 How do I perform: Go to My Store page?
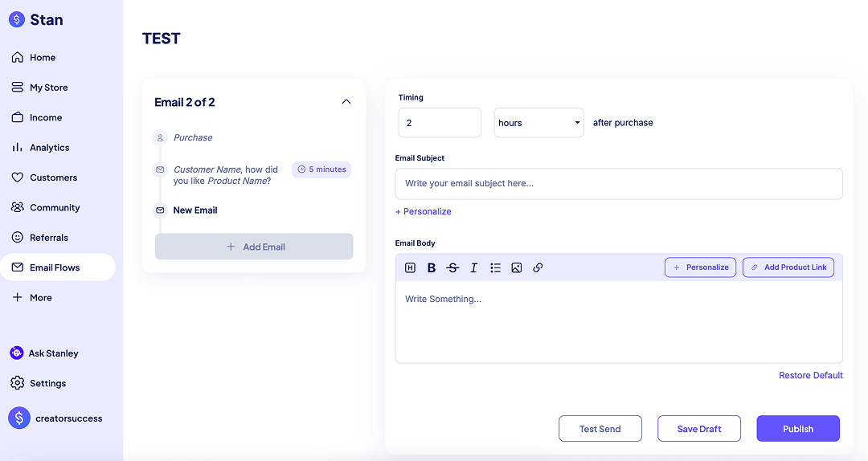click(x=40, y=88)
